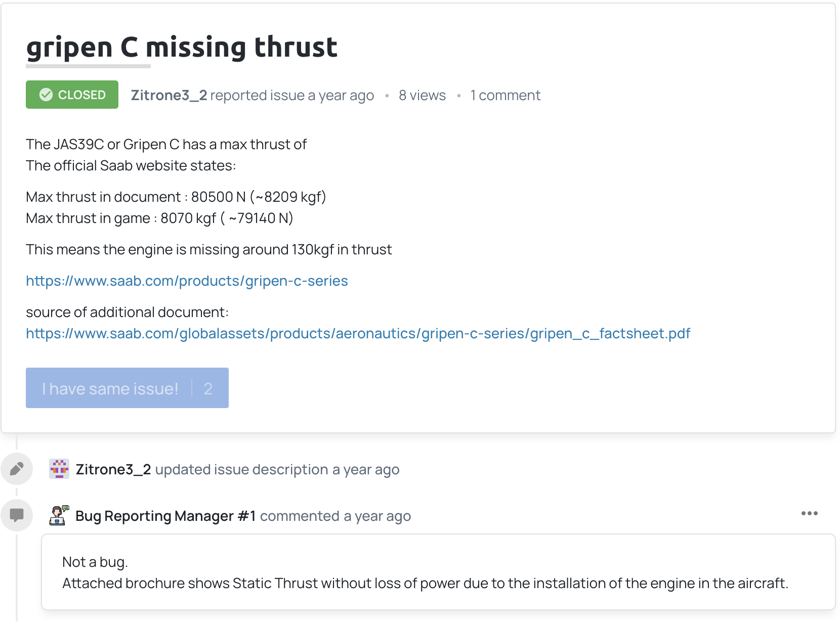Click the same-issue count number 2
This screenshot has height=623, width=840.
pos(208,388)
